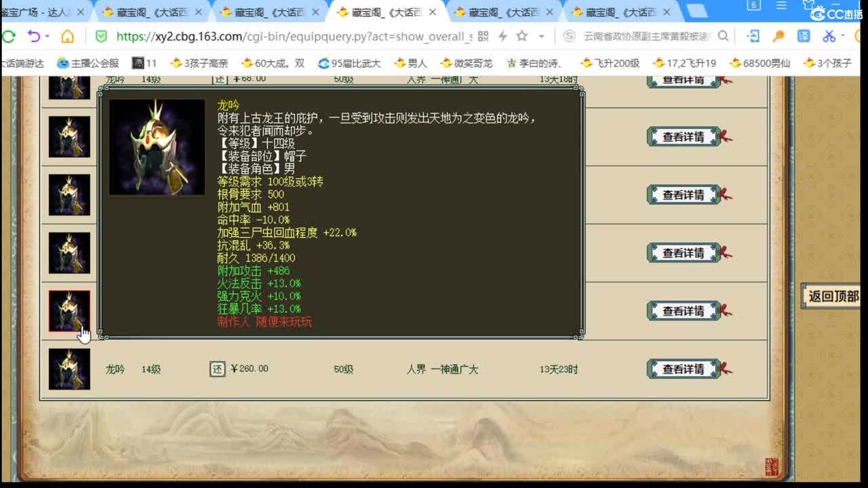Open the blue login arrow icon

[x=753, y=36]
